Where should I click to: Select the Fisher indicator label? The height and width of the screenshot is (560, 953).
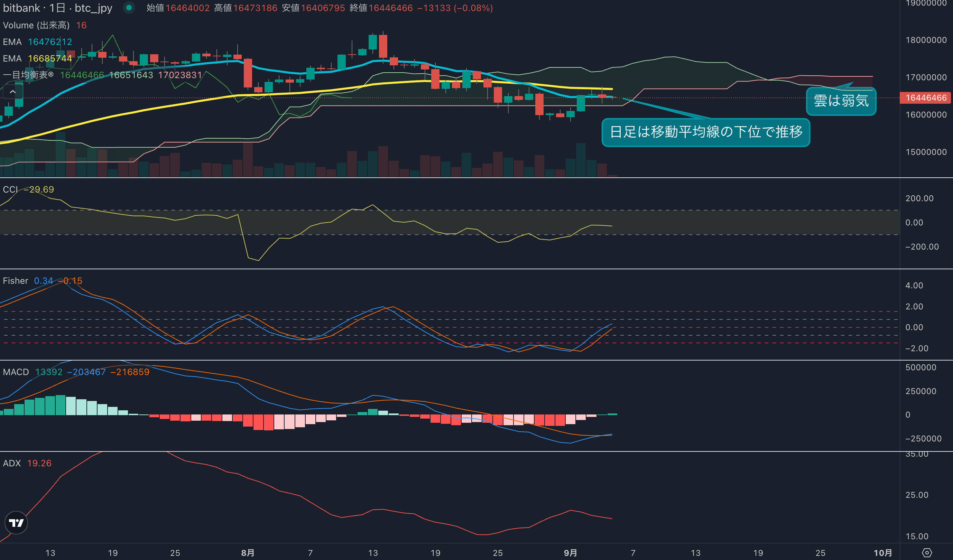pos(16,281)
